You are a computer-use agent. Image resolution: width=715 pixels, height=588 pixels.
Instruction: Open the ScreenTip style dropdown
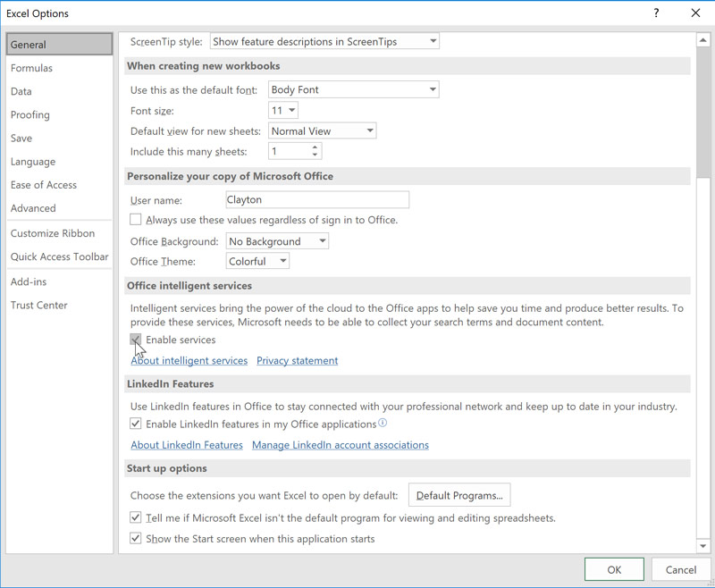click(x=324, y=41)
